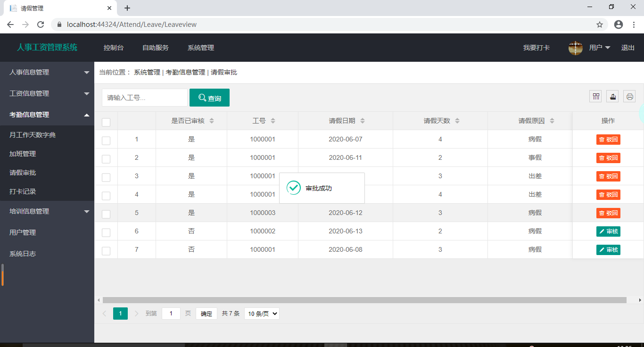Sort by 请假天数 column arrows

pos(457,121)
